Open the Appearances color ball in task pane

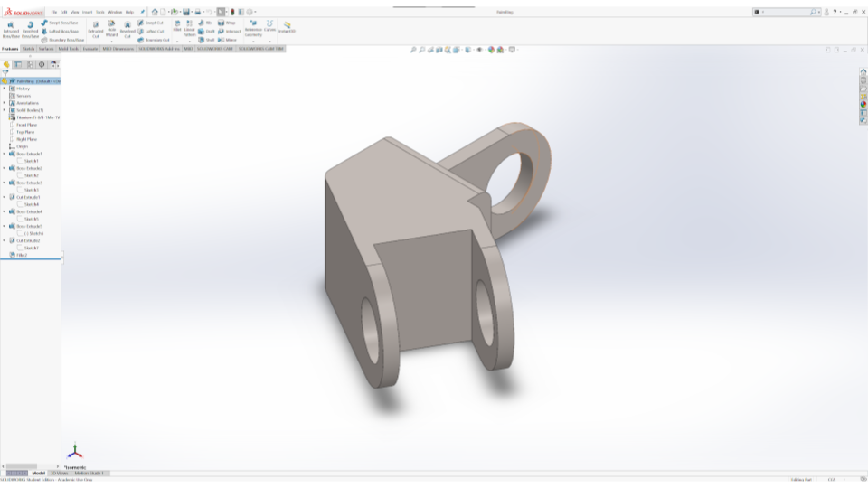[x=863, y=104]
